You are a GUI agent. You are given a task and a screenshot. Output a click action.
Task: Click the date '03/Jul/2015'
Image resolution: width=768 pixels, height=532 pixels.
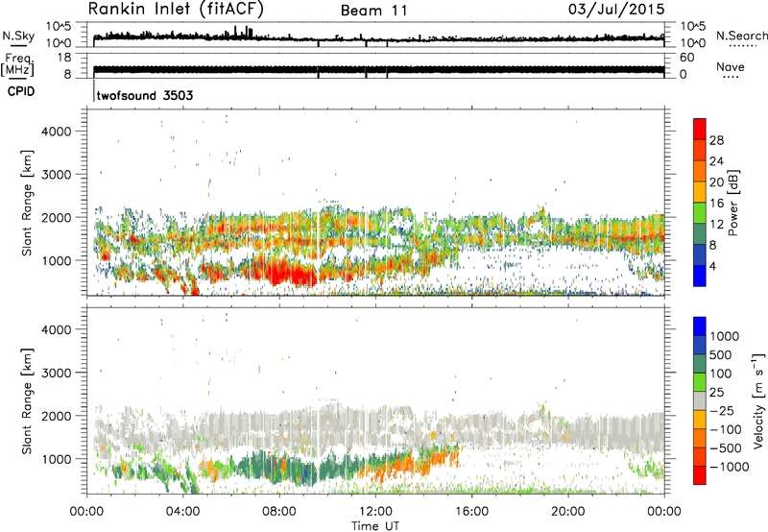coord(616,9)
